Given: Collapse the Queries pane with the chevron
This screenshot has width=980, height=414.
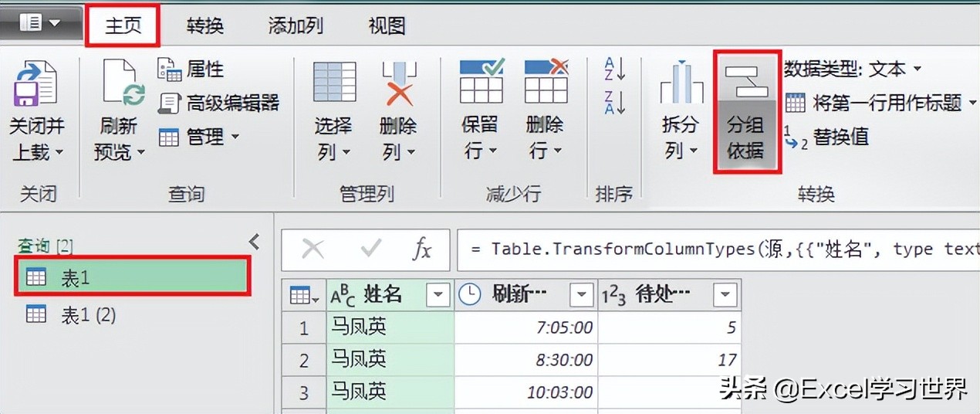Looking at the screenshot, I should 255,243.
